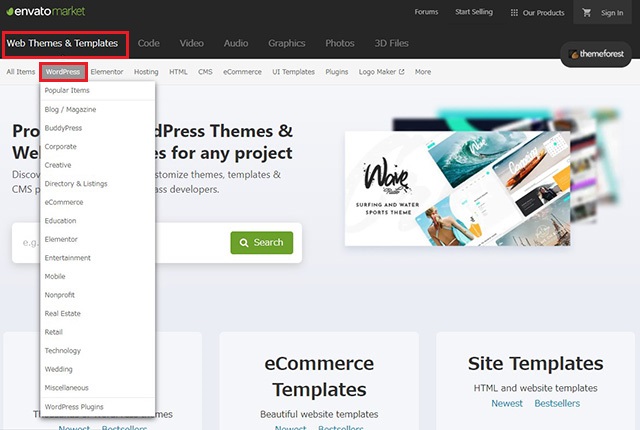Screen dimensions: 640x430
Task: Click the ThemeForest badge logo
Action: point(596,54)
